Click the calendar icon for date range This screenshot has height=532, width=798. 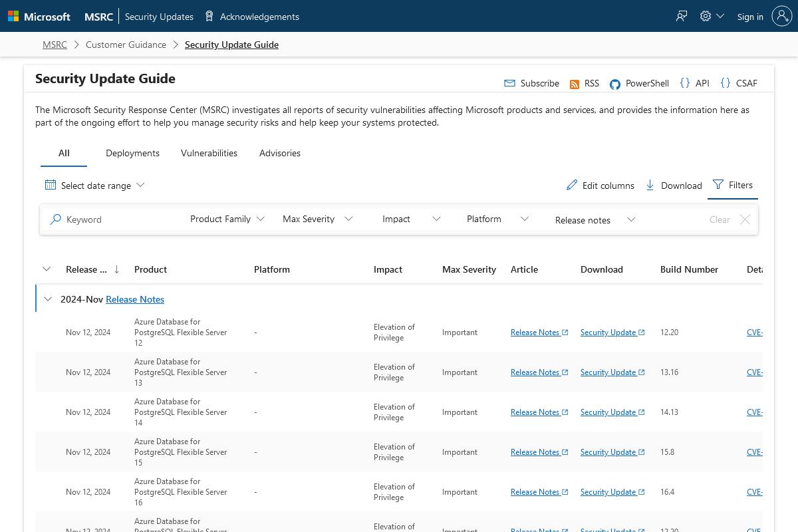51,185
